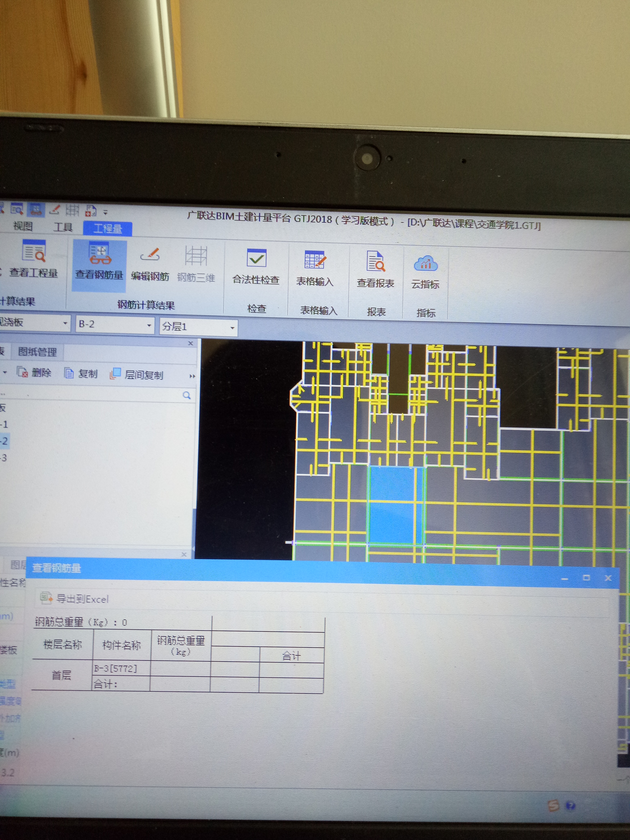Click the 钢筋总重量(Kg):0 summary text
Viewport: 630px width, 840px height.
click(x=81, y=622)
